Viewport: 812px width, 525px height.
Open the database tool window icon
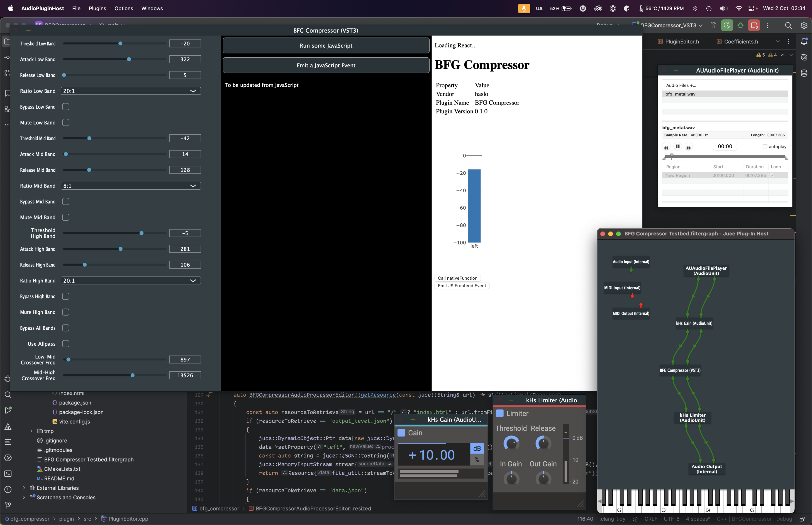[x=804, y=73]
